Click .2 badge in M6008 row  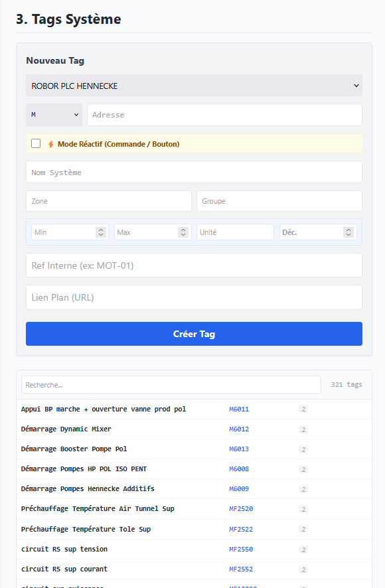[303, 469]
